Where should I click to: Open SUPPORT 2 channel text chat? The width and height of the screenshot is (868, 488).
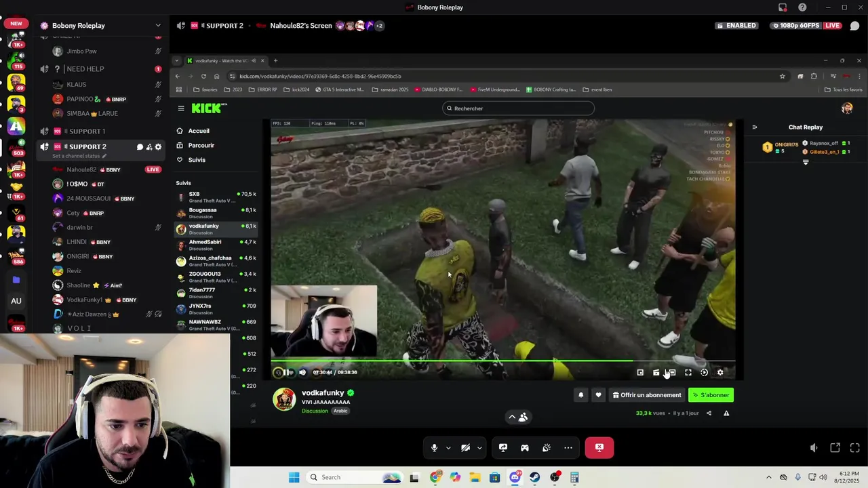click(x=140, y=147)
